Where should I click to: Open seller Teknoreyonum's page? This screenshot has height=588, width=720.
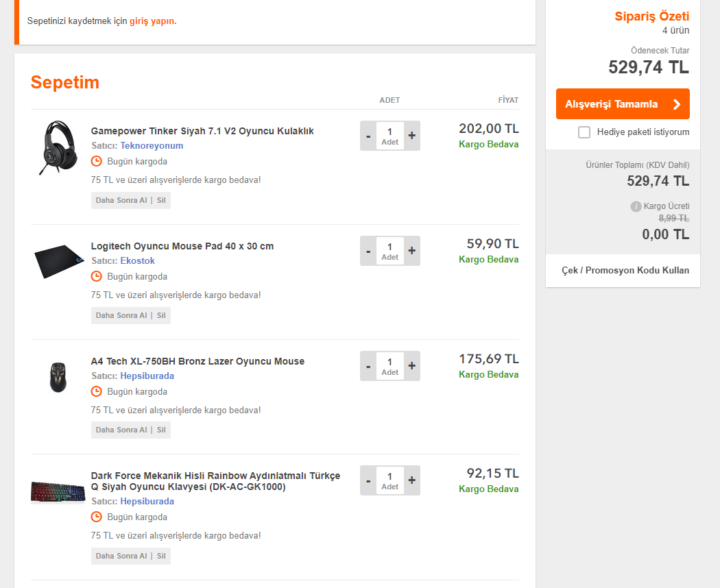coord(152,146)
